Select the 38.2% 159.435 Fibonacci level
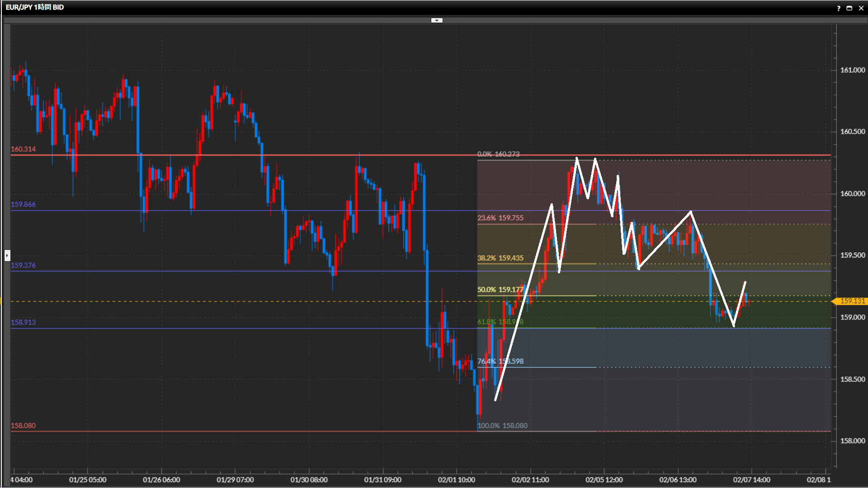868x488 pixels. pyautogui.click(x=500, y=258)
